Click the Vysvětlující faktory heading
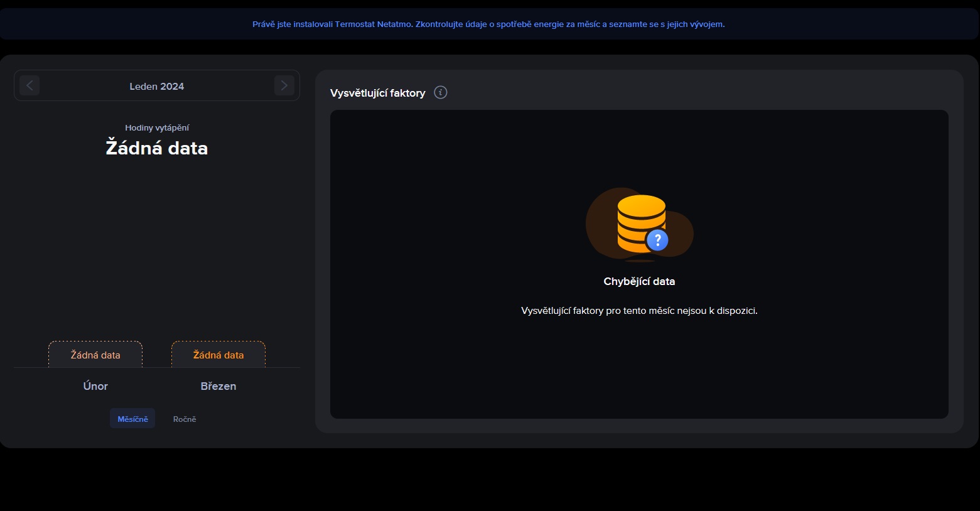Viewport: 980px width, 511px height. (x=377, y=93)
